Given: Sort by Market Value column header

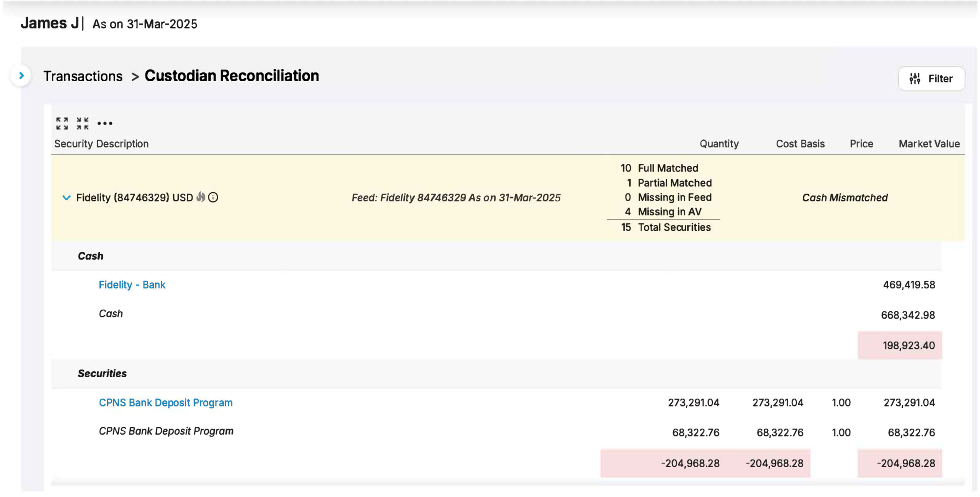Looking at the screenshot, I should pos(929,144).
